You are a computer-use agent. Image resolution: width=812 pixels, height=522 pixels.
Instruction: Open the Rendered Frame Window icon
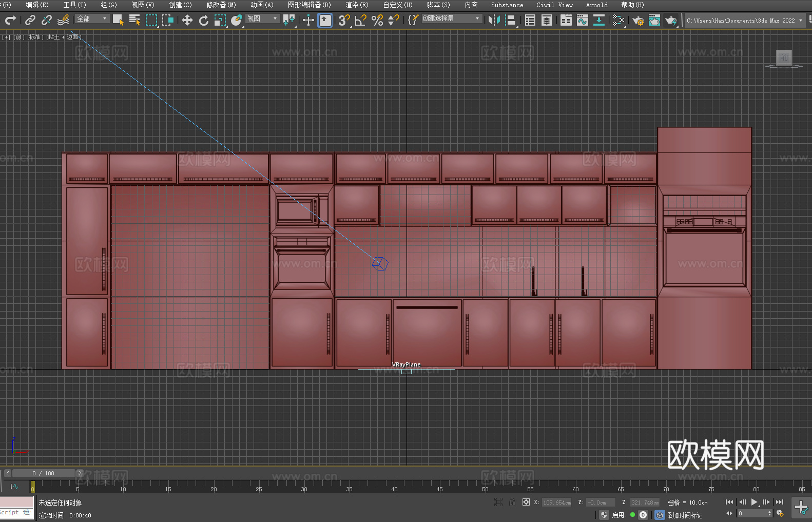click(654, 20)
